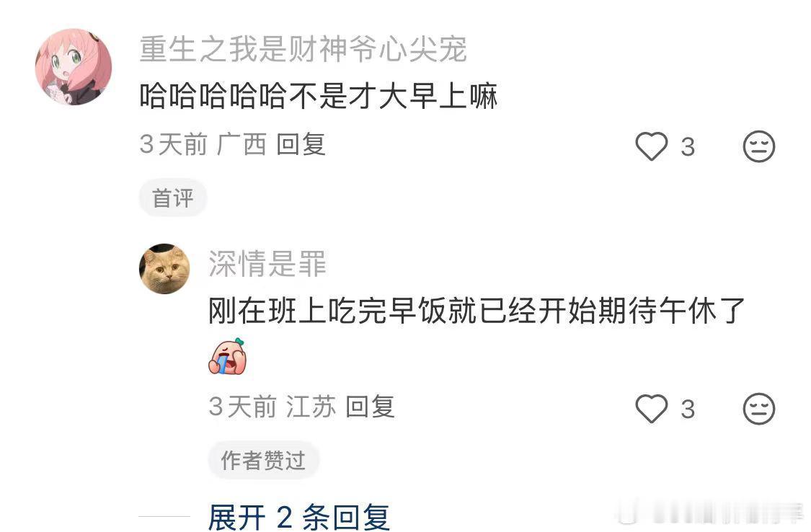
Task: Tap the heart on 深情是罪's reply
Action: (x=651, y=409)
